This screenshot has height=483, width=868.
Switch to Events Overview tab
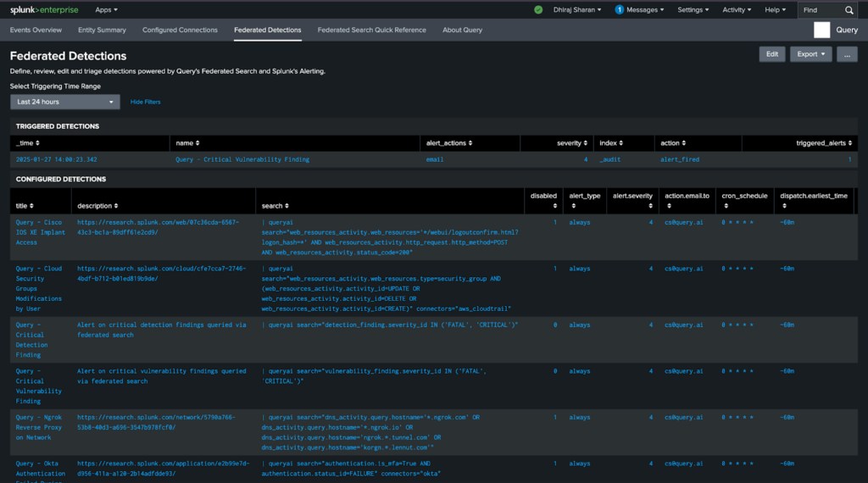[x=36, y=30]
